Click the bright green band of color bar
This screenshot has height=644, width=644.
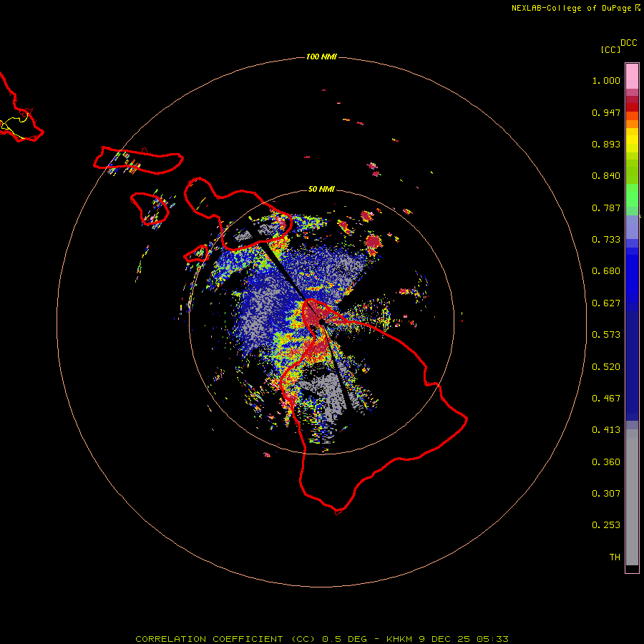pyautogui.click(x=632, y=195)
